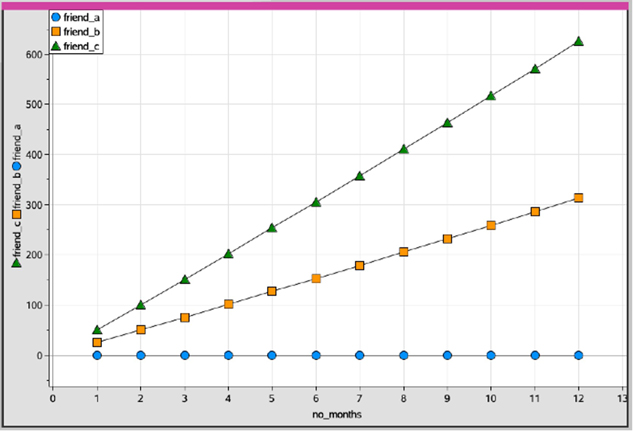Click the friend_c triangle marker at month 6
Image resolution: width=633 pixels, height=431 pixels.
pos(316,202)
